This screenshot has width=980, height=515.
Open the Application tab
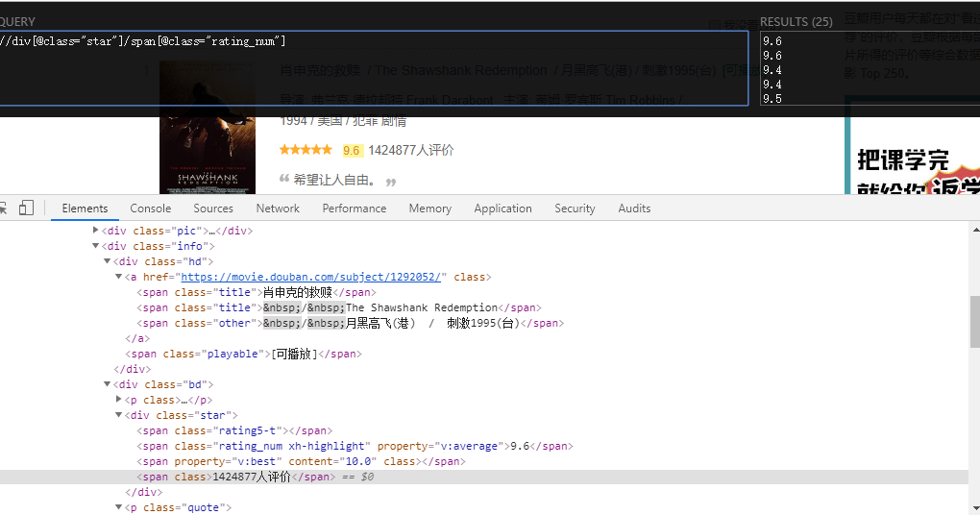(x=503, y=208)
